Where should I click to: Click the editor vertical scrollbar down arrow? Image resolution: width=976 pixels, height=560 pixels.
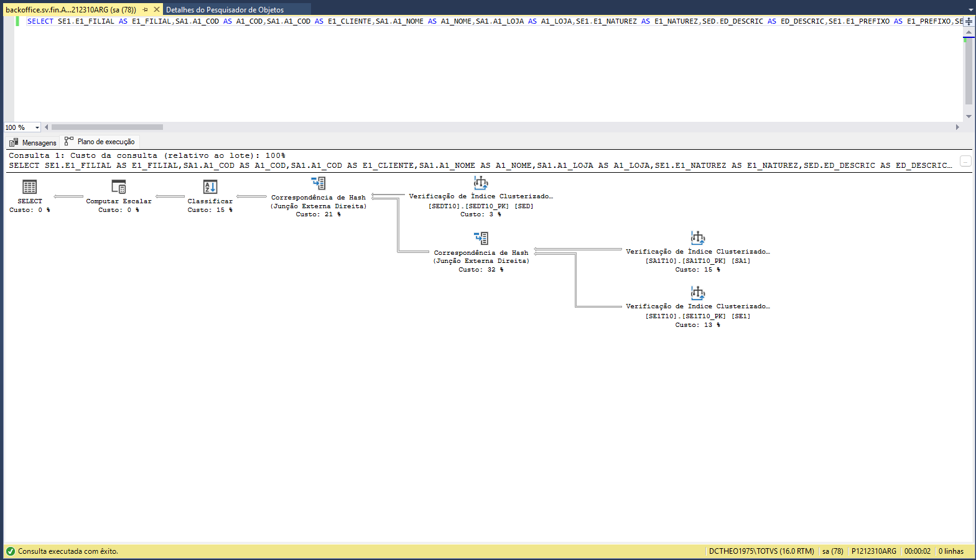969,116
